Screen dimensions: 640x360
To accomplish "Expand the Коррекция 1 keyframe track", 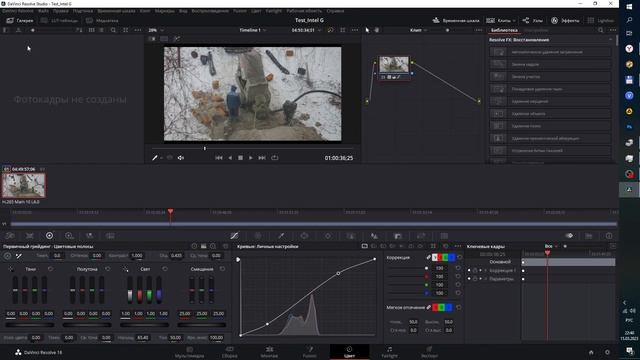I will click(480, 271).
